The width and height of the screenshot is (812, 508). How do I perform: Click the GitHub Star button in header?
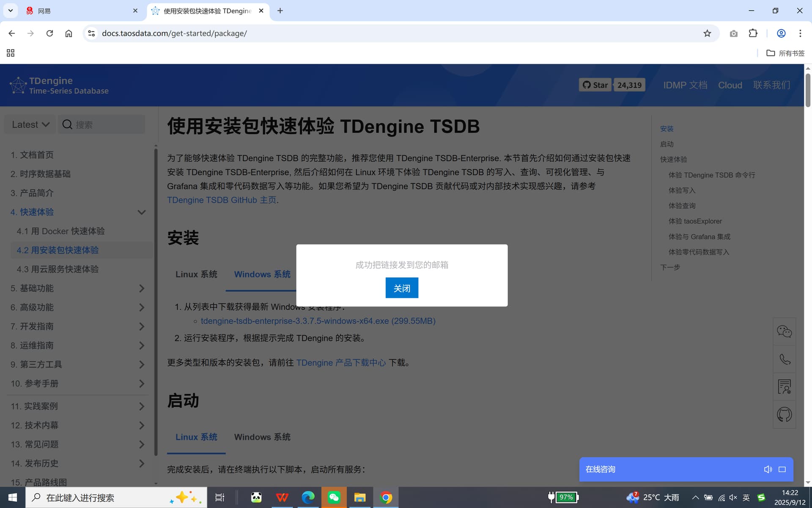tap(595, 85)
